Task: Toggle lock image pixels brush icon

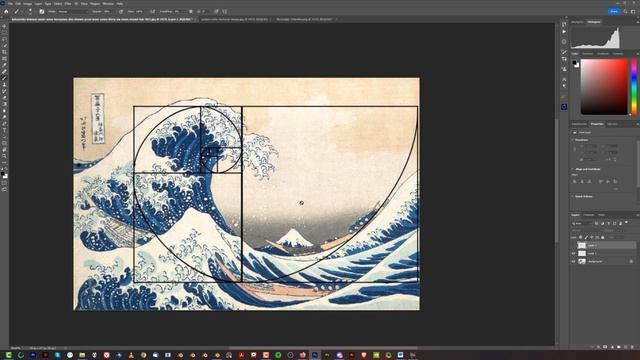Action: pyautogui.click(x=587, y=238)
